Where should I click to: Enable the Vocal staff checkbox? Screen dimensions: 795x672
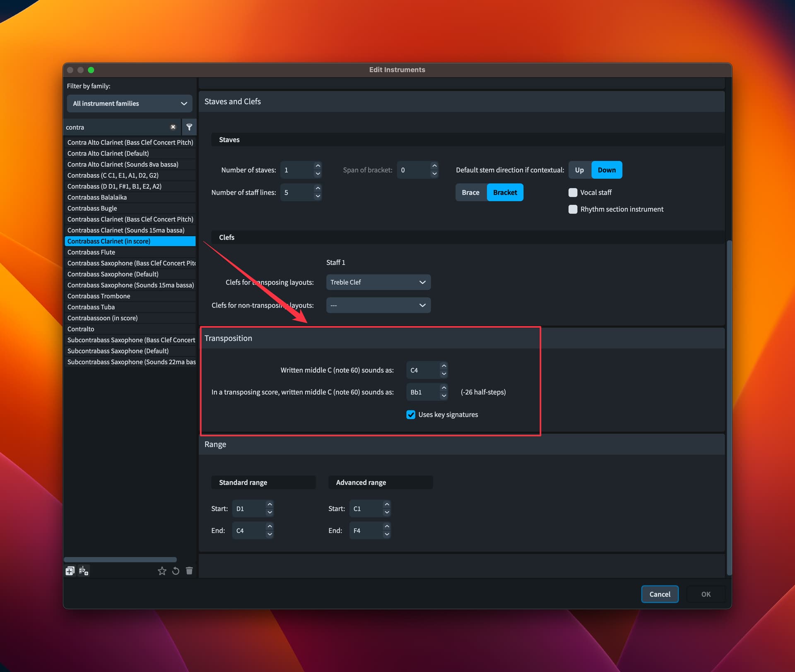(x=573, y=192)
